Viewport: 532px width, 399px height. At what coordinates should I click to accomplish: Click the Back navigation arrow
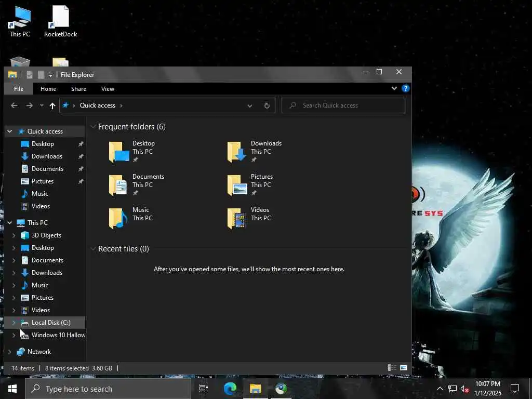click(x=14, y=105)
